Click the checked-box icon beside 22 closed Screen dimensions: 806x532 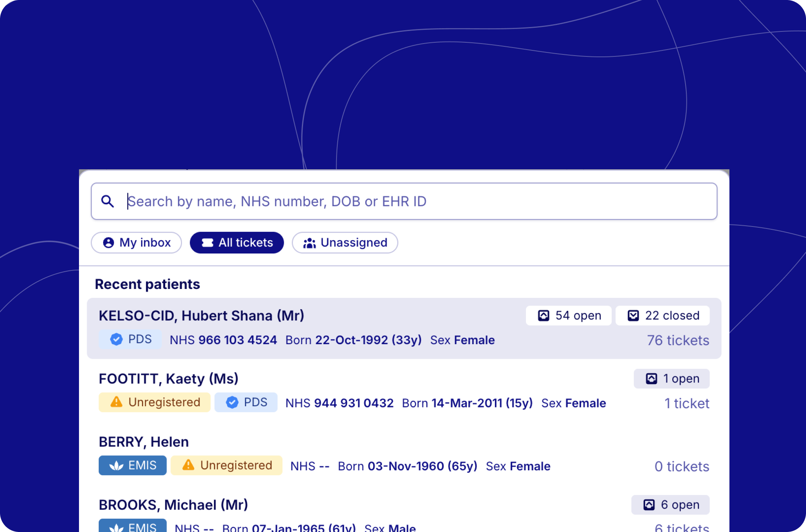[x=633, y=316]
